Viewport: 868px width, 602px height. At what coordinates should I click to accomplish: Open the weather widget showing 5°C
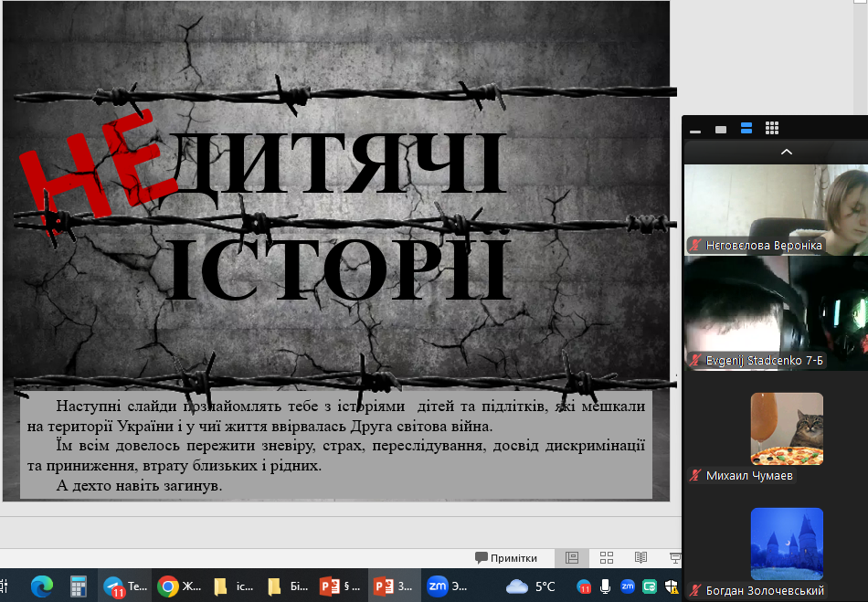click(531, 586)
